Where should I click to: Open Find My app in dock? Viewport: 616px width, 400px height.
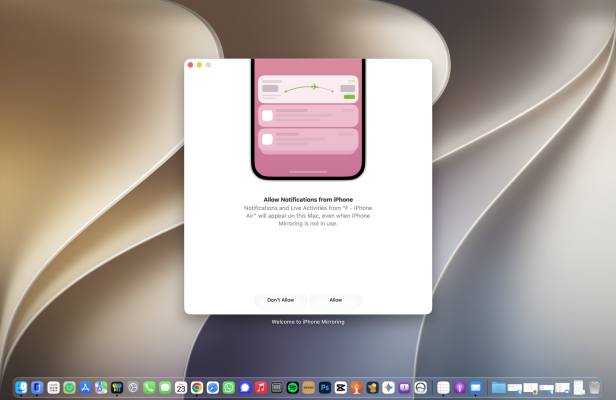[x=70, y=388]
